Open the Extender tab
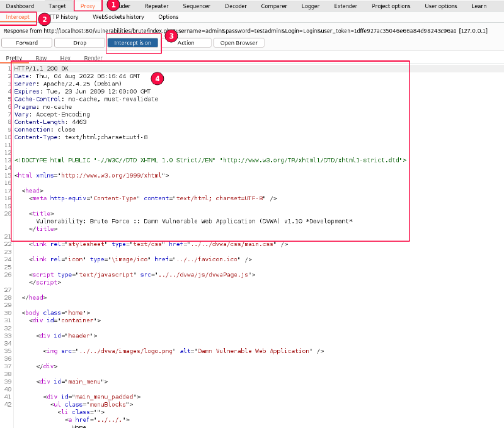Screen dimensions: 504x428 click(x=345, y=6)
